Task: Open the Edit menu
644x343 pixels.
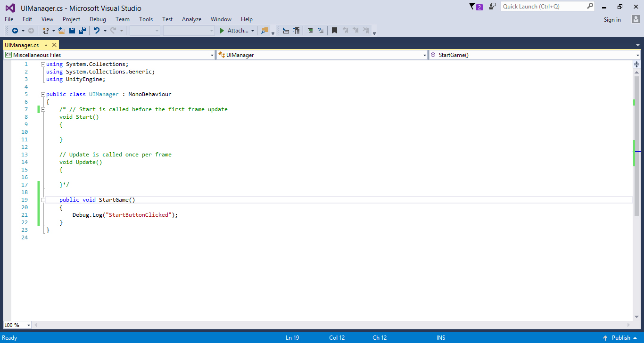Action: tap(27, 19)
